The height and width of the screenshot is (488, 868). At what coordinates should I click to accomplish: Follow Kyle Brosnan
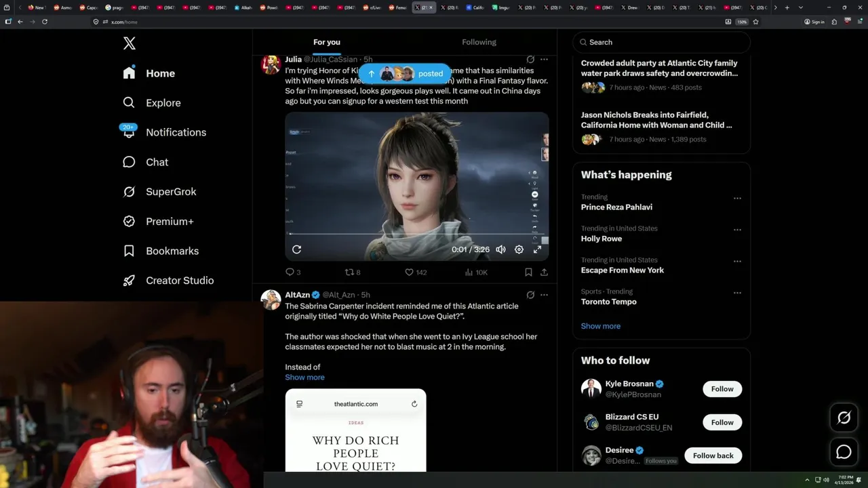pyautogui.click(x=722, y=389)
